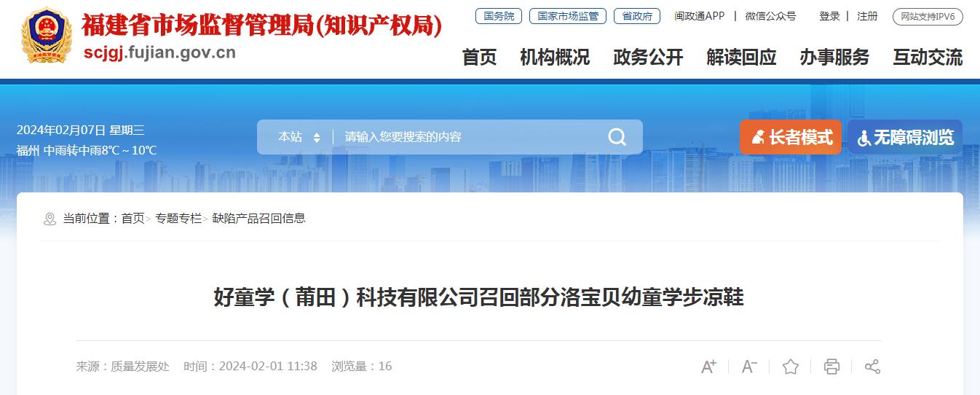Open the 国家市场监管 link button
This screenshot has height=395, width=980.
568,16
